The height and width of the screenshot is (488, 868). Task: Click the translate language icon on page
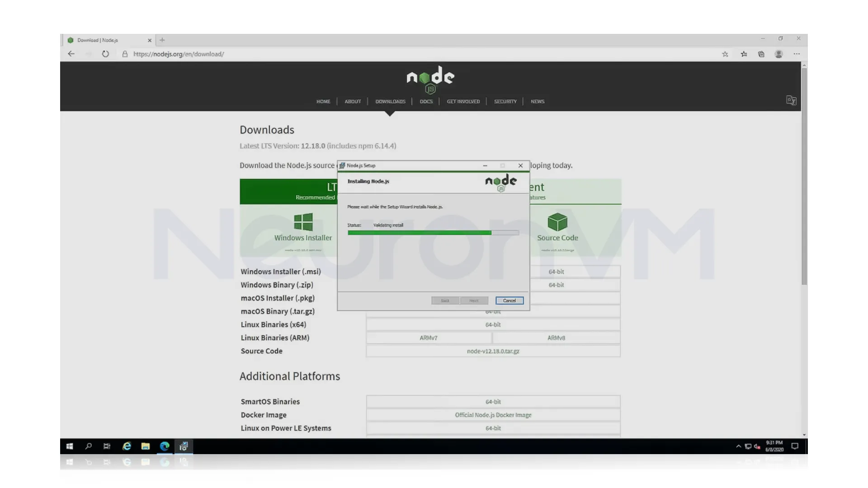point(791,100)
